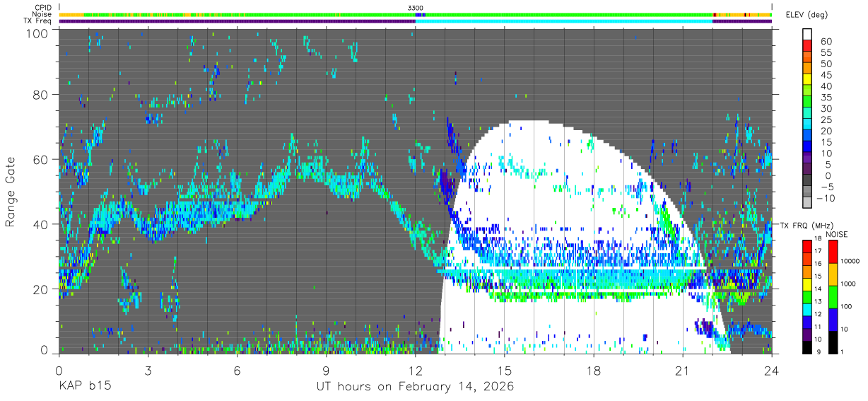
Task: Click the 24 tick on UT hours axis
Action: (x=772, y=371)
